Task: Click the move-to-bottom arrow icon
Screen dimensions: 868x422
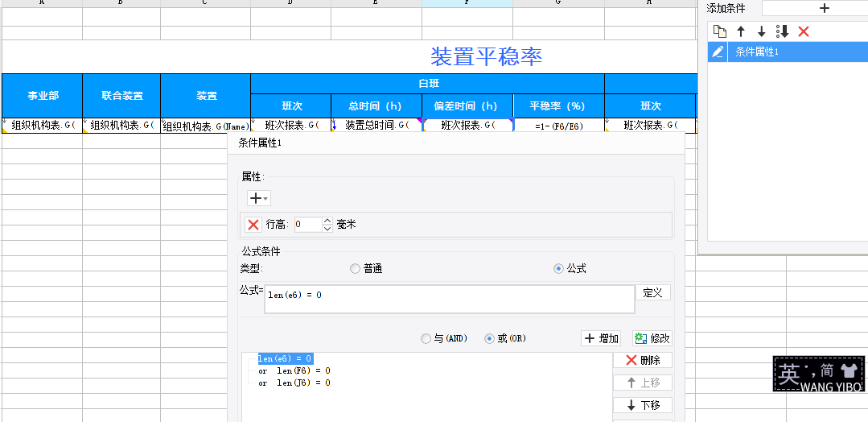Action: pos(782,31)
